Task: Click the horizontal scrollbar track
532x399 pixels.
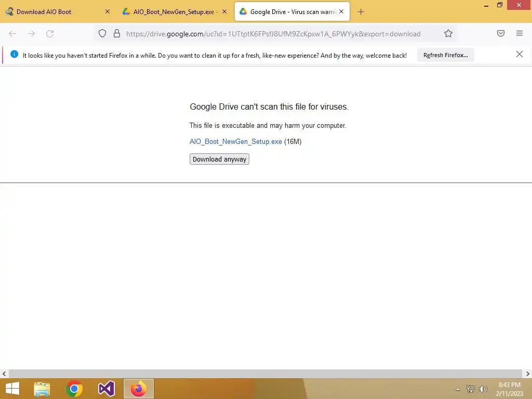Action: point(265,374)
